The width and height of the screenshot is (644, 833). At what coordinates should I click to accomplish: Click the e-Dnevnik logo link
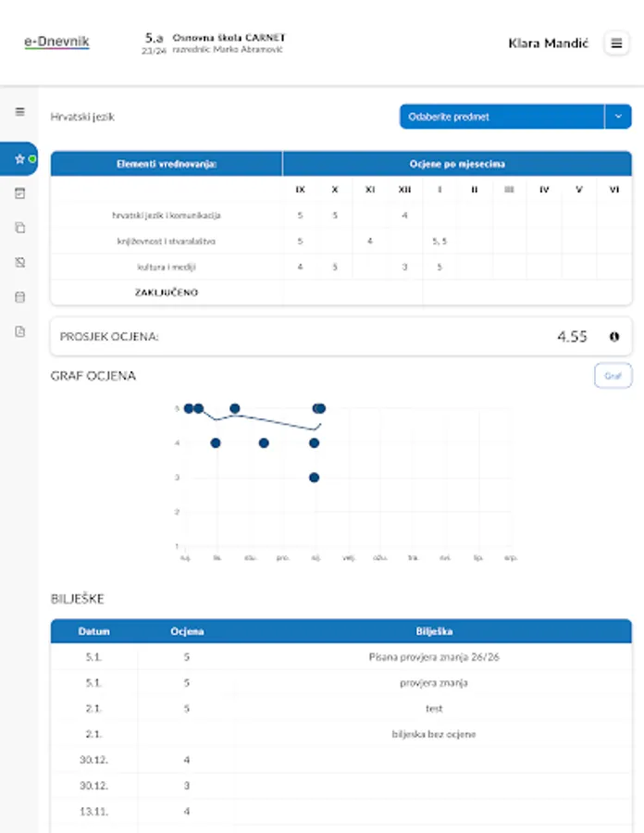[56, 42]
